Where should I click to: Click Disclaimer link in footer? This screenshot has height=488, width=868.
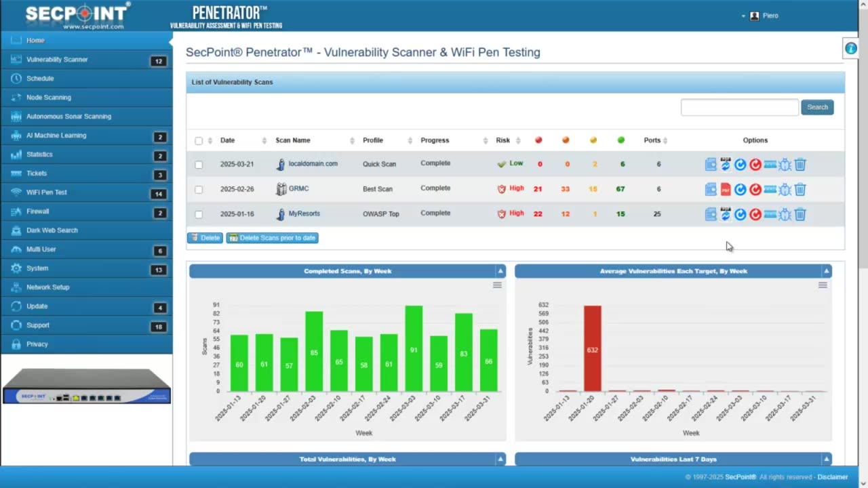coord(832,477)
